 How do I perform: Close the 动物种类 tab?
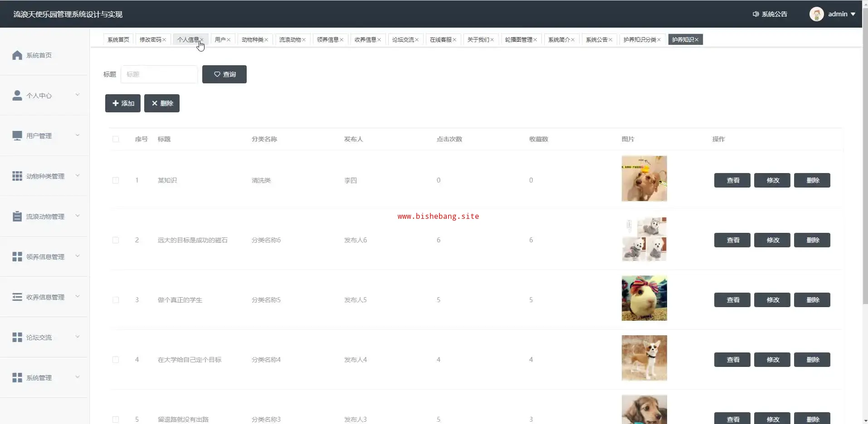point(266,40)
